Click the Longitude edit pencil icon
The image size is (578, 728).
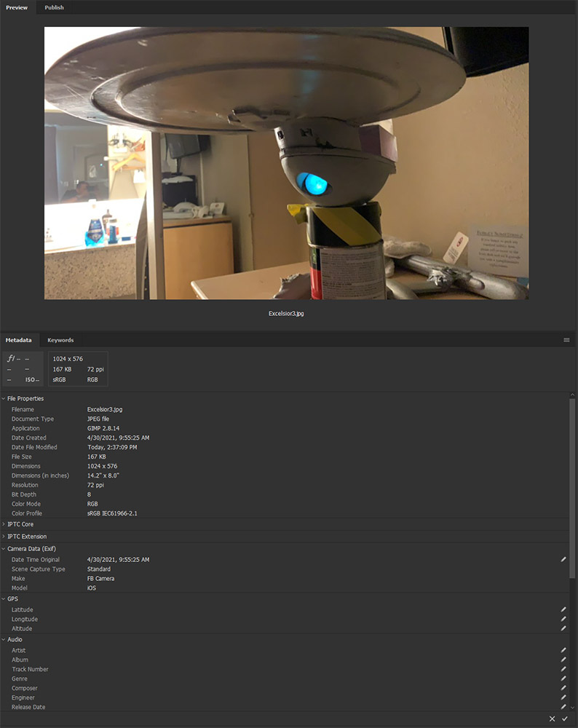tap(563, 619)
